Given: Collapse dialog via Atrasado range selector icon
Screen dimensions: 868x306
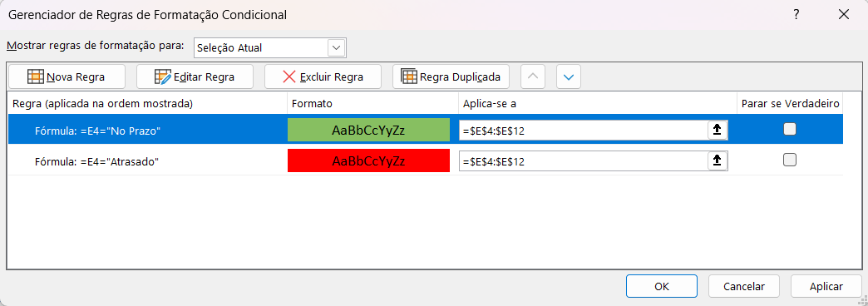Looking at the screenshot, I should pos(717,161).
